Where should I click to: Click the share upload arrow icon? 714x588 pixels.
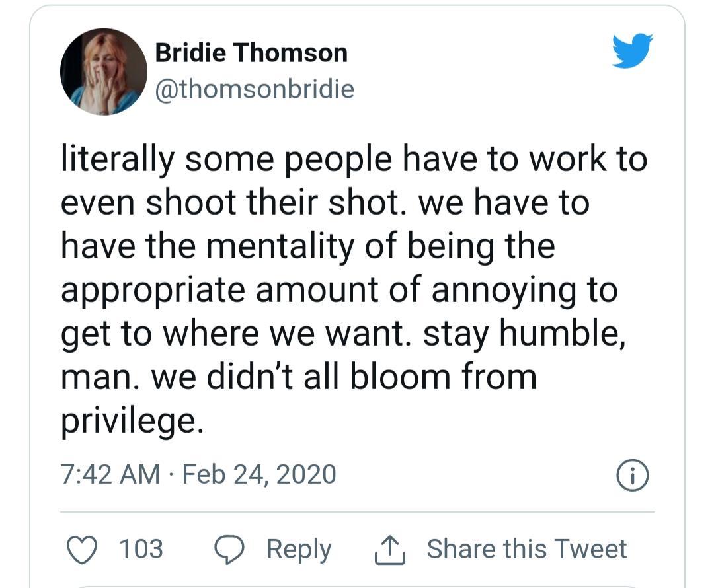(390, 549)
